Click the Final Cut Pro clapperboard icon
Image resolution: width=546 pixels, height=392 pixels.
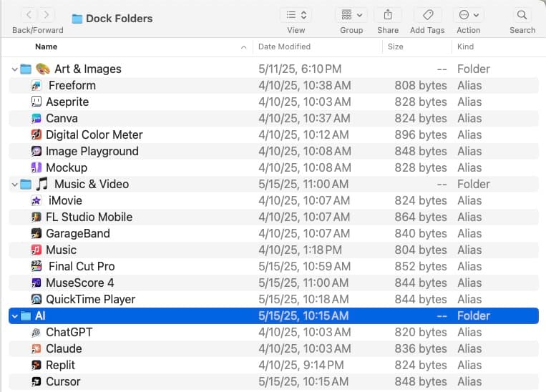coord(36,266)
